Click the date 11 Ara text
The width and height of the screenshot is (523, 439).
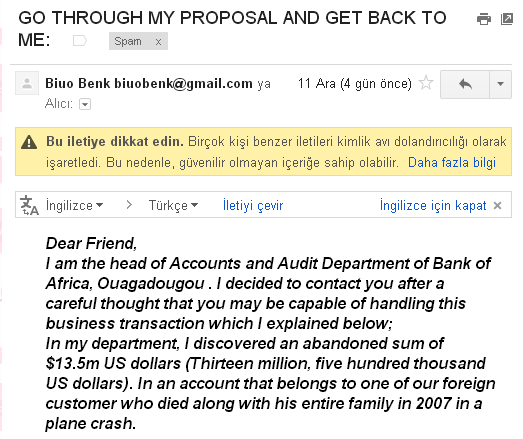point(317,83)
